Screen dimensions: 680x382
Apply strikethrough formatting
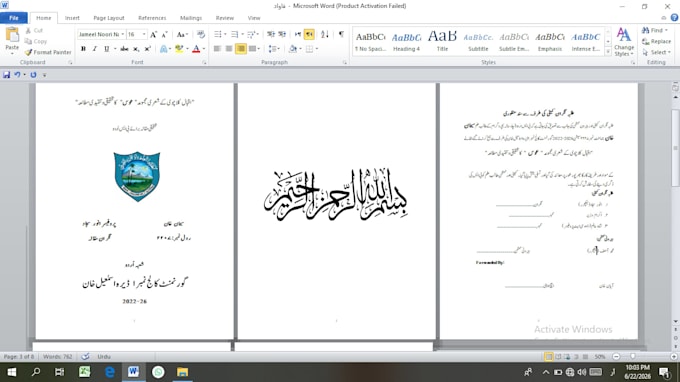124,49
